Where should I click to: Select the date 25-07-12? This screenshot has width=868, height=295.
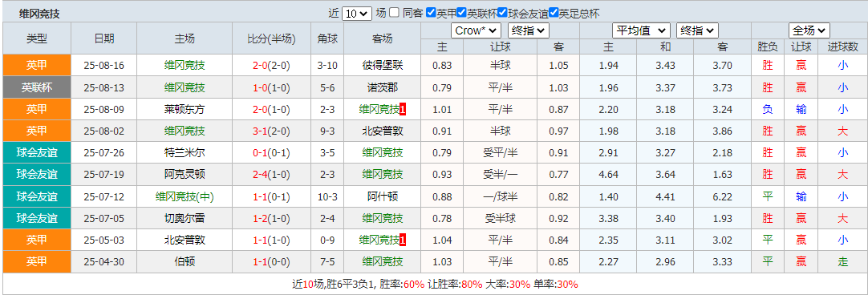tap(104, 196)
